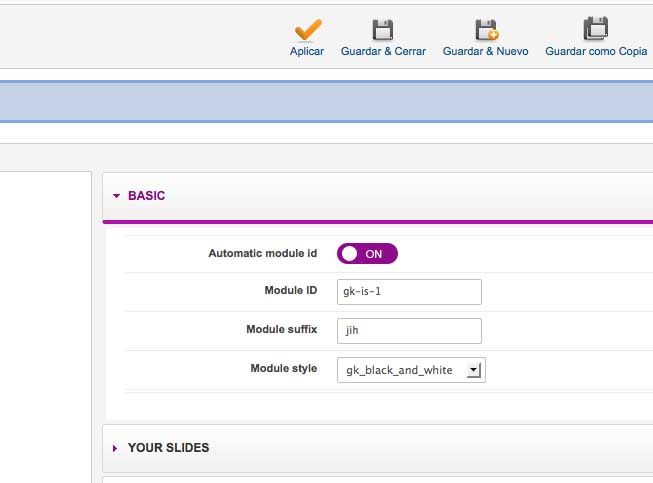Screen dimensions: 653x483
Task: Focus the Module ID input field
Action: tap(409, 292)
